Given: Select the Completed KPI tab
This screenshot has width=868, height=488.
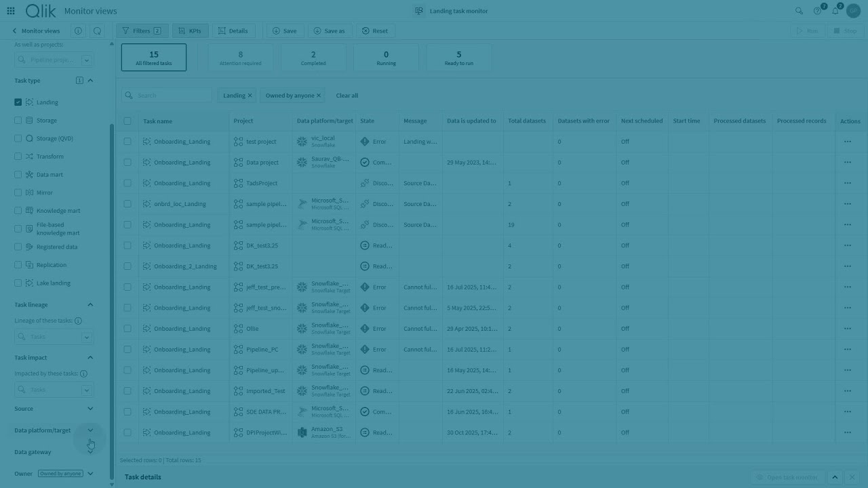Looking at the screenshot, I should pos(313,58).
